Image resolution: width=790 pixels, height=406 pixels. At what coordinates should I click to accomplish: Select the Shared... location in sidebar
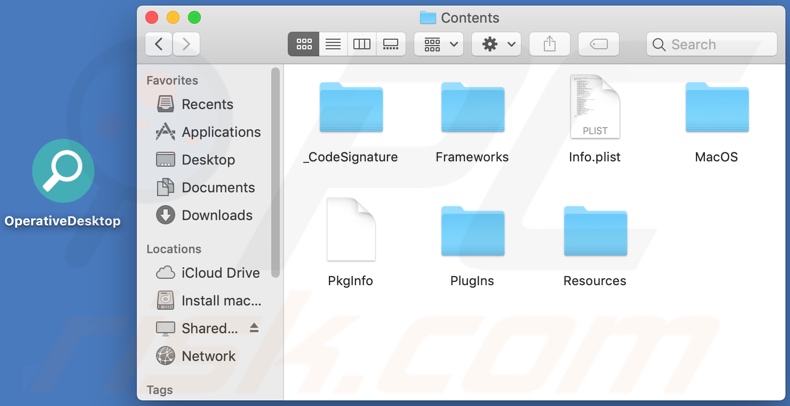pos(197,328)
